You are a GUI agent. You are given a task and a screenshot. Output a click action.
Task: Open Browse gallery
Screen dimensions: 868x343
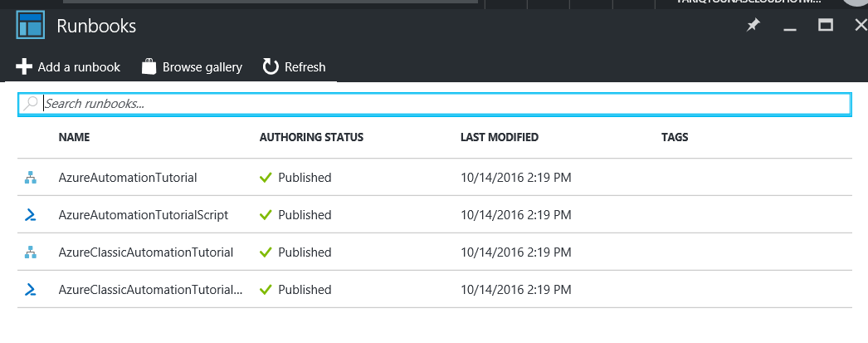pyautogui.click(x=192, y=67)
